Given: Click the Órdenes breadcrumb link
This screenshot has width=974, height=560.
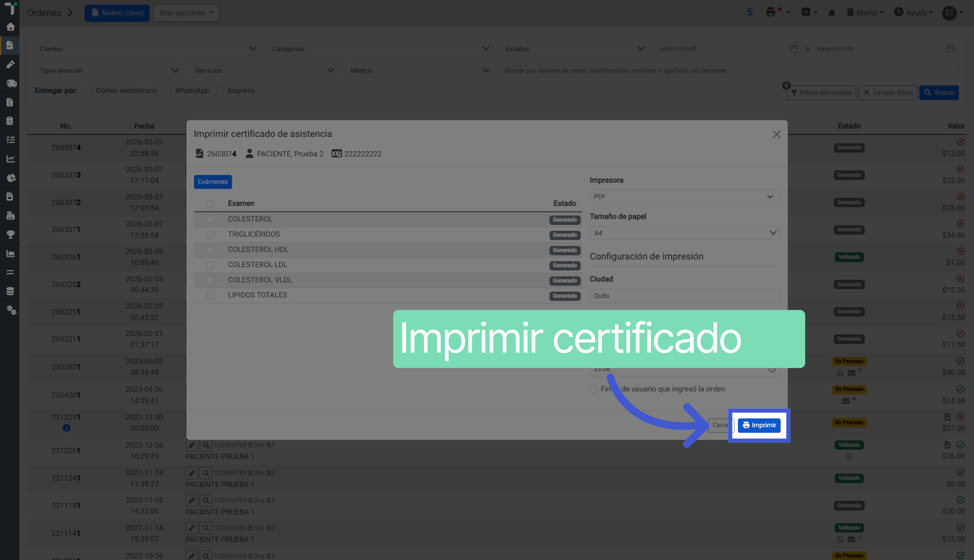Looking at the screenshot, I should click(x=44, y=13).
